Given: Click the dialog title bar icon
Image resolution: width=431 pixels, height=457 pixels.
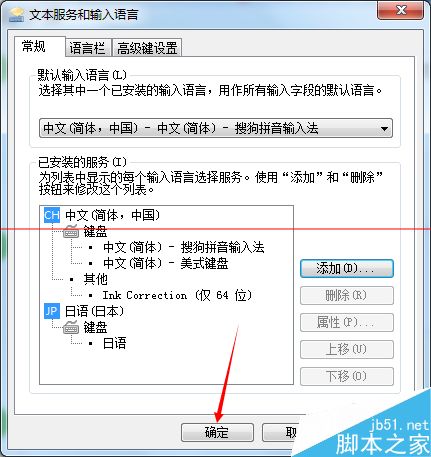Looking at the screenshot, I should [16, 15].
